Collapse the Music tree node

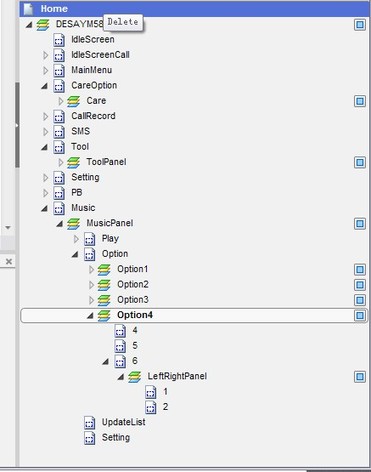44,209
